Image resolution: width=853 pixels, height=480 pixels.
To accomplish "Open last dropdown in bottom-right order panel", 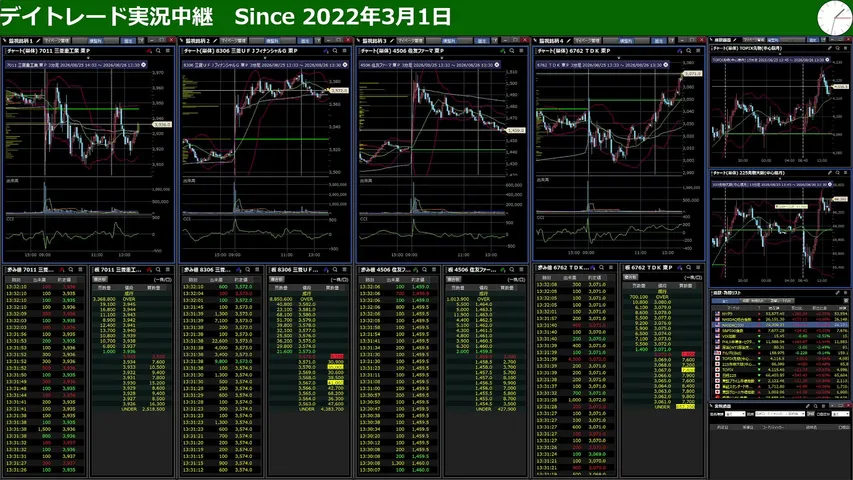I will pyautogui.click(x=840, y=414).
